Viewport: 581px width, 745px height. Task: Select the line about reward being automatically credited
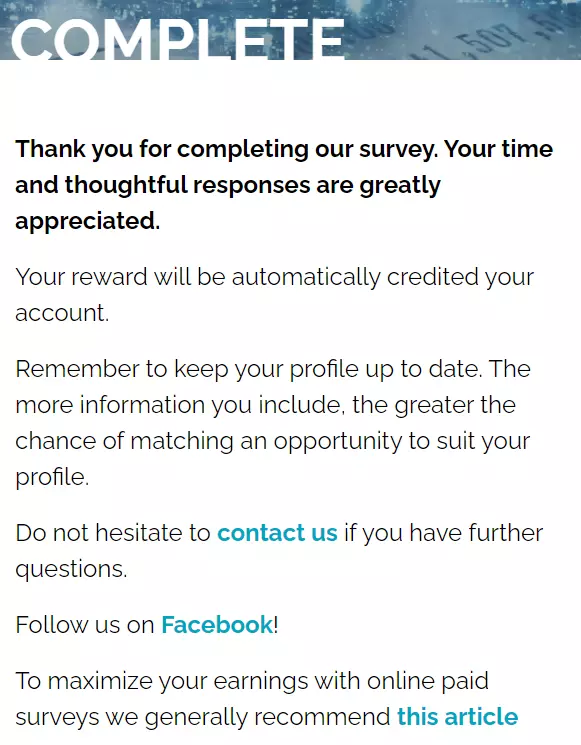[275, 277]
